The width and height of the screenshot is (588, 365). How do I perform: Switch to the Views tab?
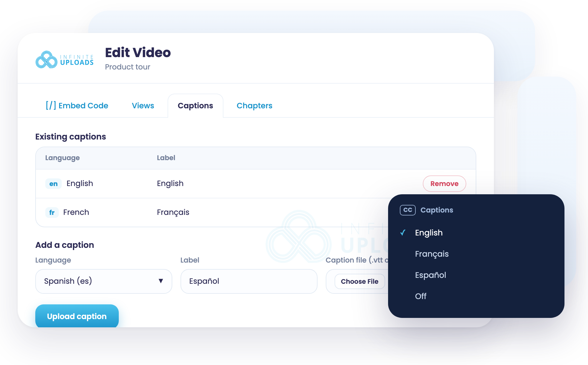coord(143,105)
